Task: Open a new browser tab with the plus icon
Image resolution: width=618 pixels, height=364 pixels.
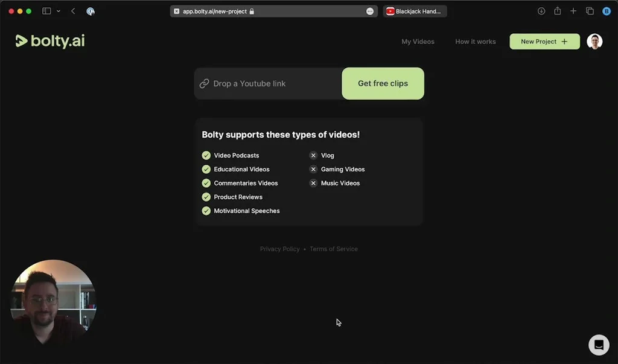Action: pos(573,10)
